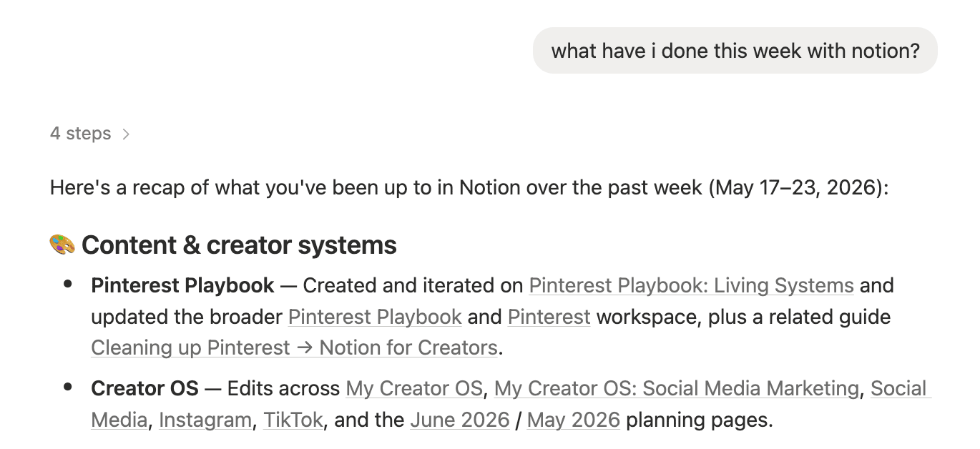Click bold Creator OS bullet title
Viewport: 980px width, 449px height.
click(x=144, y=388)
